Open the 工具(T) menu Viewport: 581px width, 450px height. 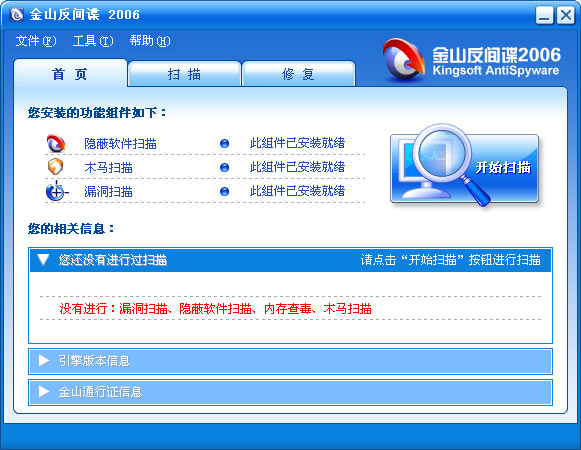click(x=93, y=41)
